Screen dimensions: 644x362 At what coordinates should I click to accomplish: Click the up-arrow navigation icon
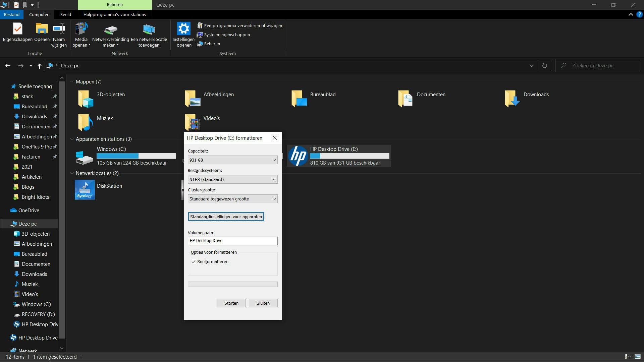(40, 66)
